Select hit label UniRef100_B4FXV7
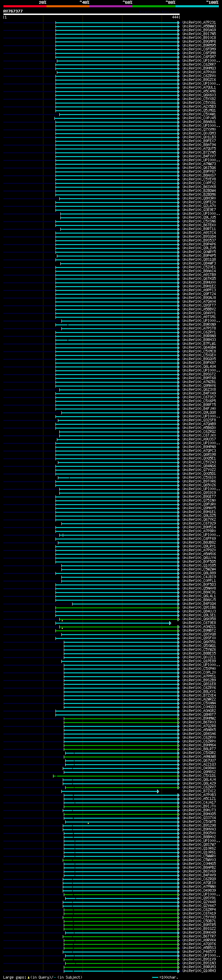 pos(199,156)
